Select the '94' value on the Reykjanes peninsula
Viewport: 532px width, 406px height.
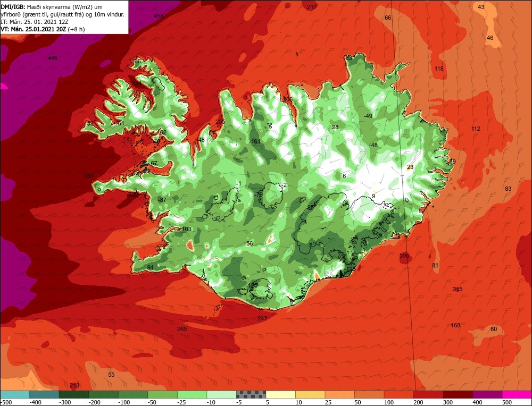(151, 267)
